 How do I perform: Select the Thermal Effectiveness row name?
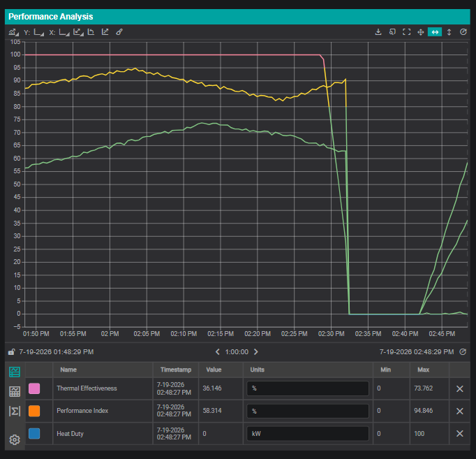click(87, 388)
